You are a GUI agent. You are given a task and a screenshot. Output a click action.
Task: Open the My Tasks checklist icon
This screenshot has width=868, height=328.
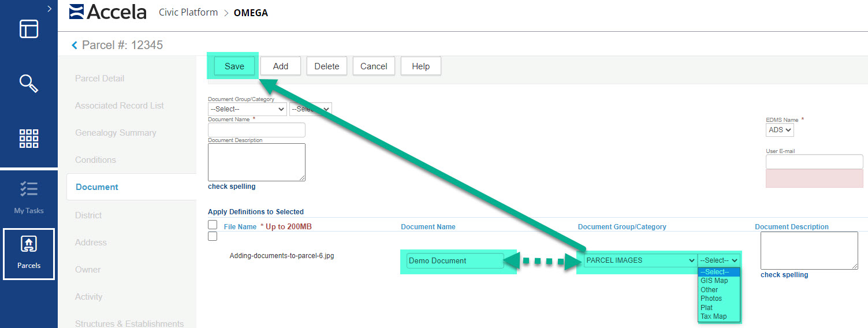coord(28,189)
